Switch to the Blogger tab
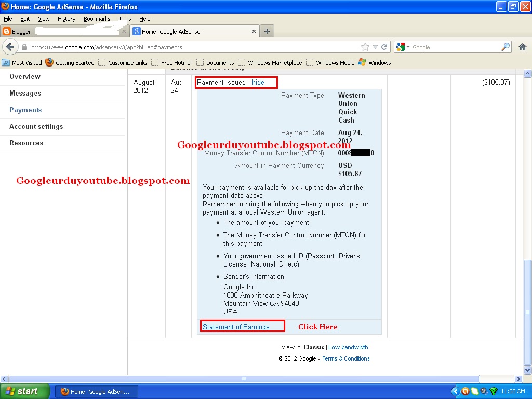This screenshot has height=399, width=532. tap(64, 31)
